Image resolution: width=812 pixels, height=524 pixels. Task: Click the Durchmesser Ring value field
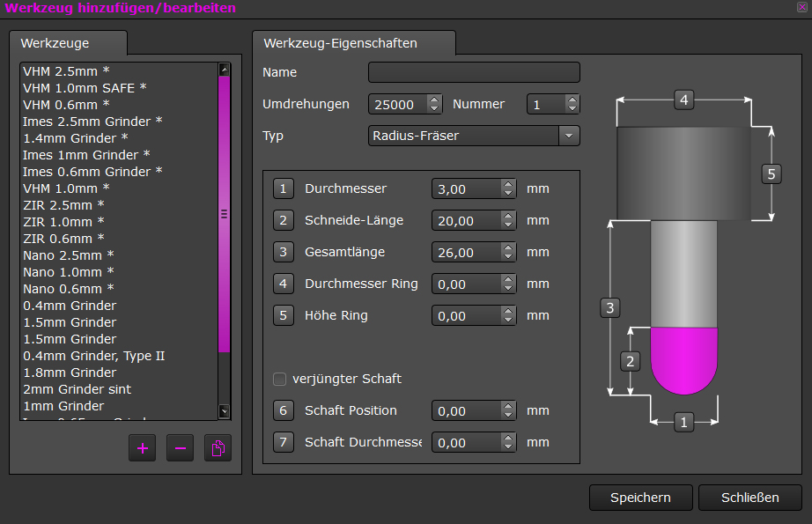point(467,284)
